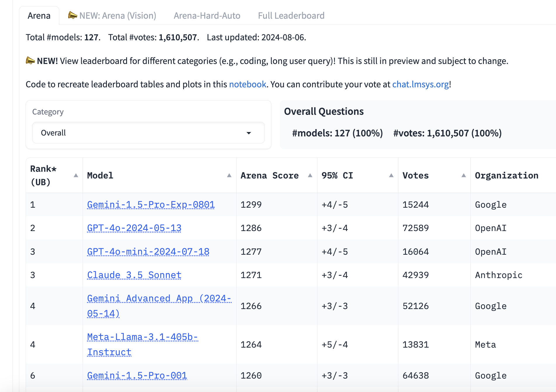Click the Overall Questions heading
556x392 pixels.
(x=324, y=111)
